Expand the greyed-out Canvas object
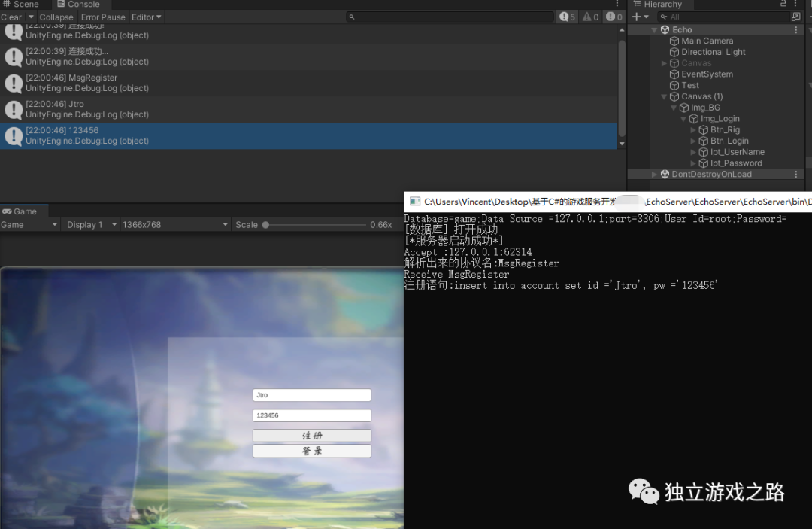This screenshot has height=529, width=812. [664, 63]
